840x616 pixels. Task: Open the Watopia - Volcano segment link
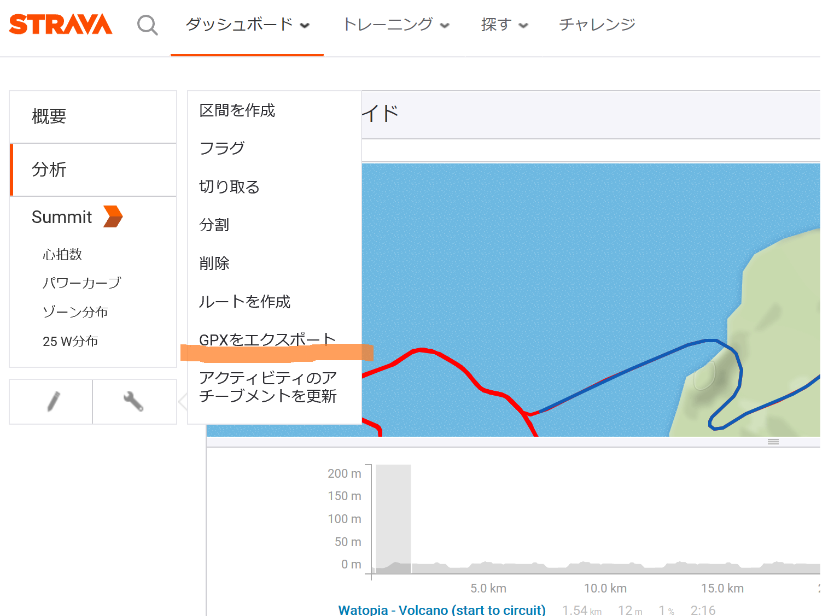pyautogui.click(x=442, y=610)
